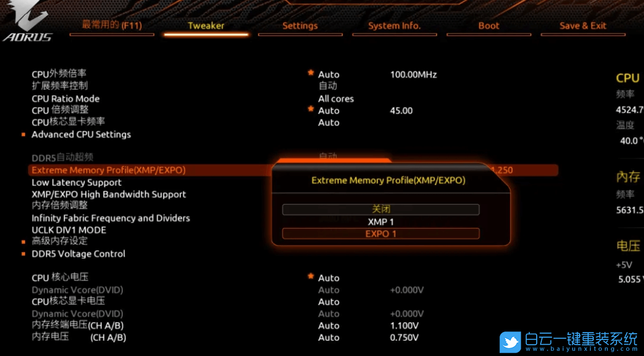Image resolution: width=644 pixels, height=356 pixels.
Task: Choose XMP 1 memory profile
Action: tap(381, 222)
